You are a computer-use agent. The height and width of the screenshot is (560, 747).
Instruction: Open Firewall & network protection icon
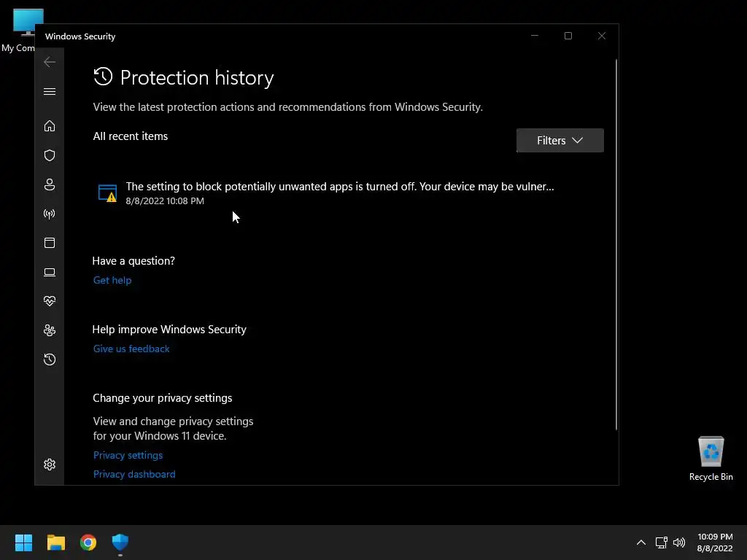[x=50, y=214]
